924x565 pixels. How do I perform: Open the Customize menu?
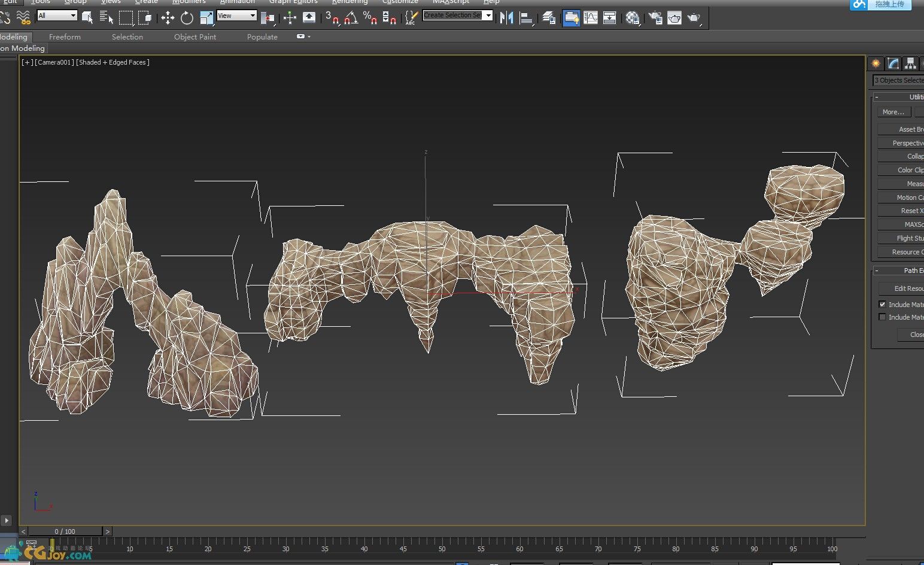point(400,2)
